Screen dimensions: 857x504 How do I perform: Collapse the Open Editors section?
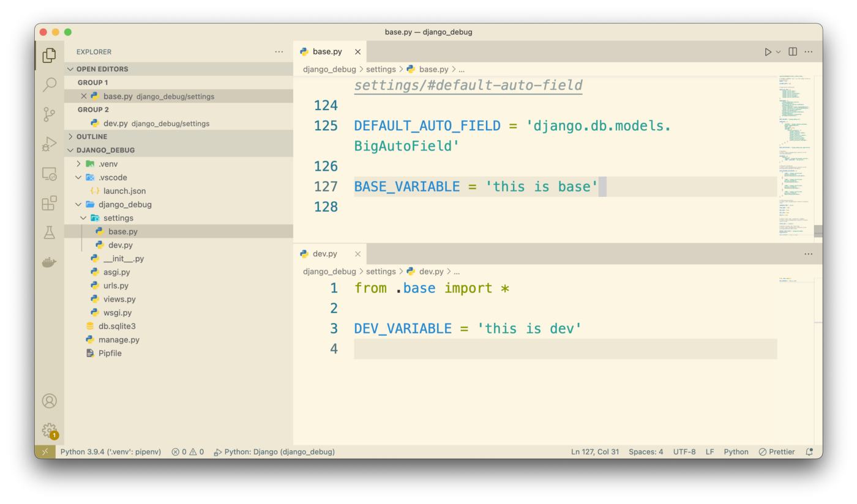[179, 69]
